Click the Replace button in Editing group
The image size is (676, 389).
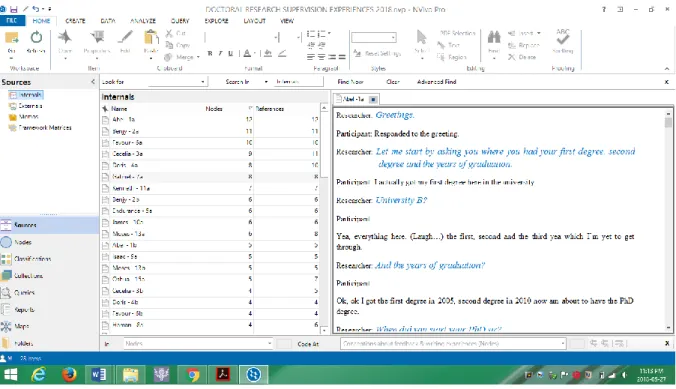coord(523,45)
